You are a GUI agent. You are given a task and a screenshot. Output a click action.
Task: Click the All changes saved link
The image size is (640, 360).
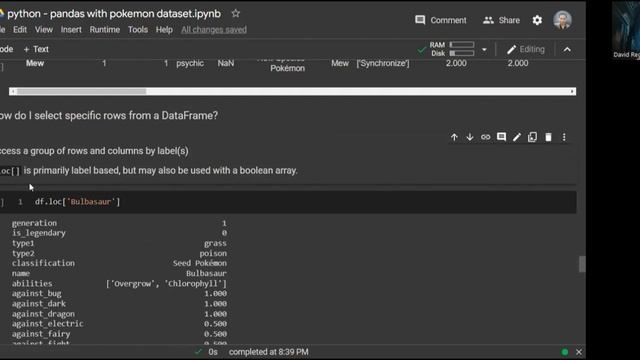click(x=214, y=30)
